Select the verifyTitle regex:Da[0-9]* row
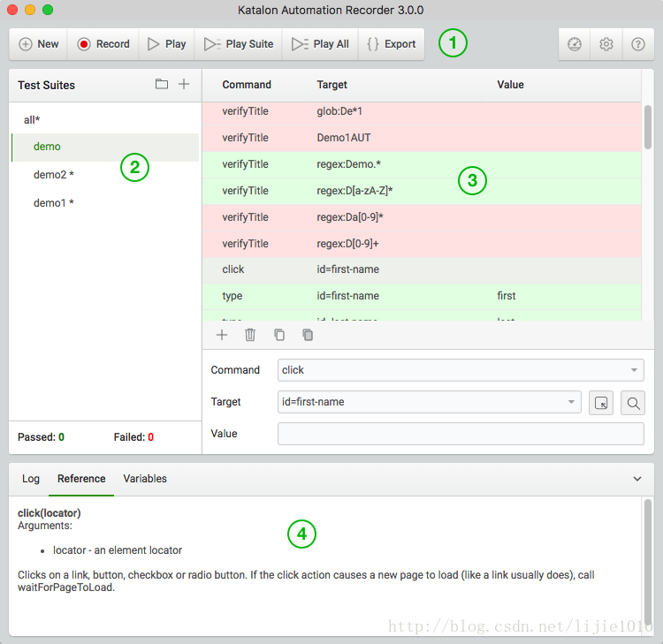Screen dimensions: 663x644 [x=422, y=217]
